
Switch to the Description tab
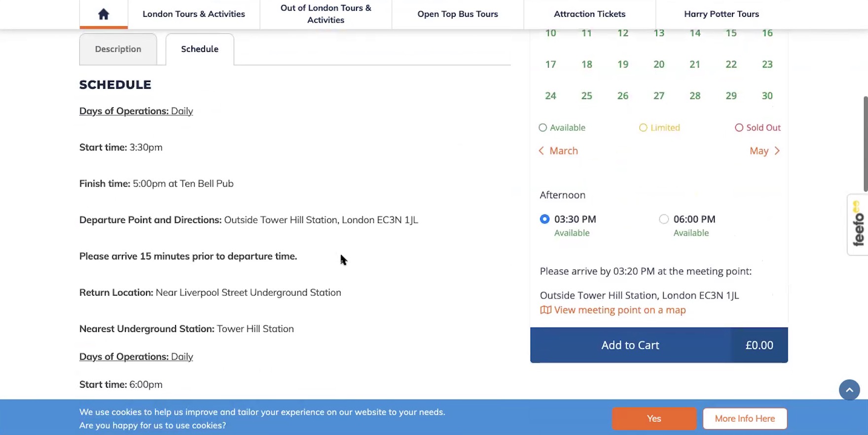118,49
